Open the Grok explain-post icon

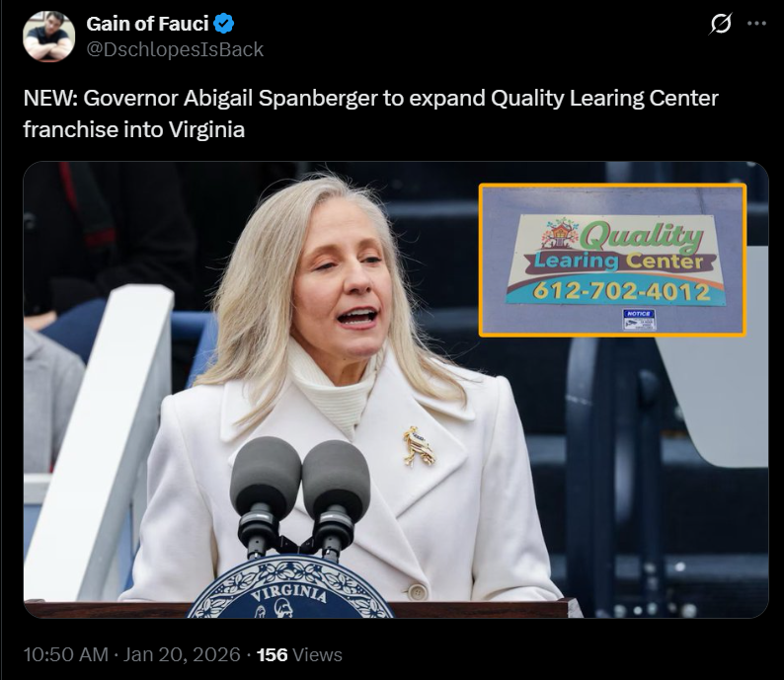click(x=721, y=24)
